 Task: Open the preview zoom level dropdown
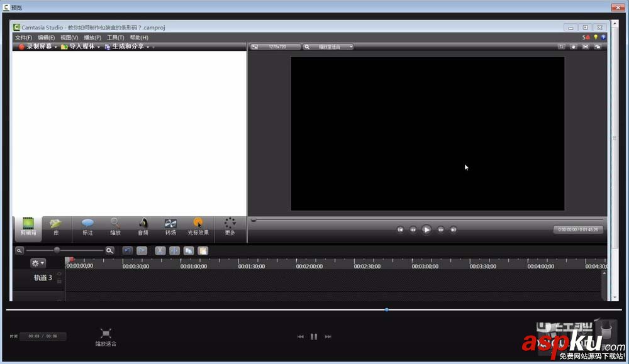[x=328, y=47]
